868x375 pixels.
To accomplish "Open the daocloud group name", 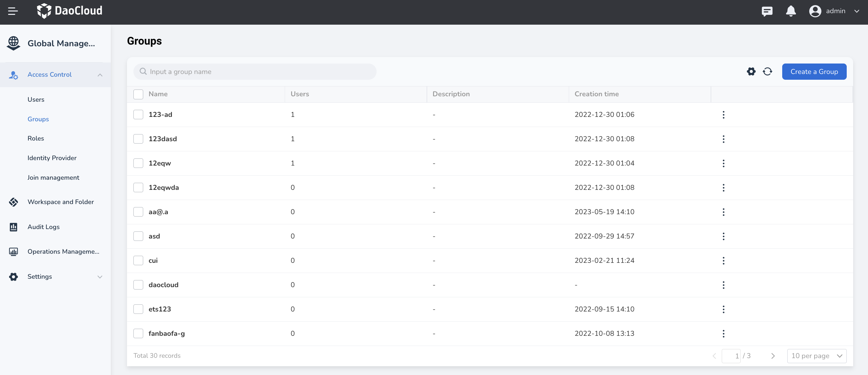I will (163, 285).
